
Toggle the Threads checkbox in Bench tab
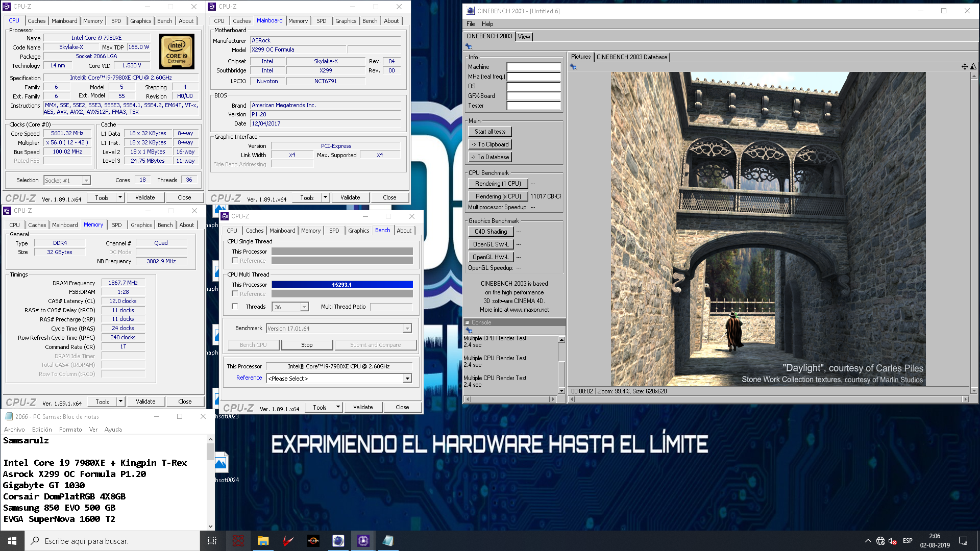click(235, 307)
